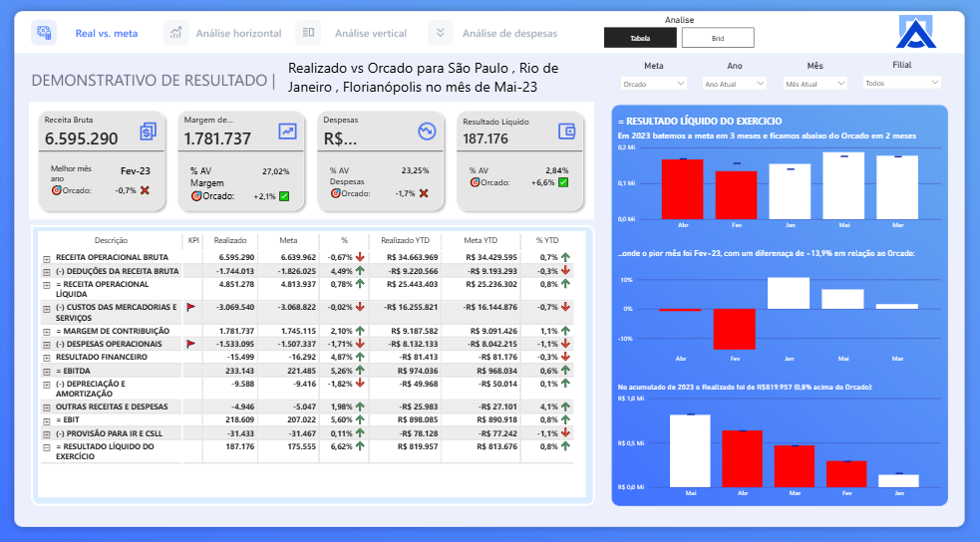Click green up arrow beside 4,49%
The height and width of the screenshot is (542, 980).
tap(360, 271)
